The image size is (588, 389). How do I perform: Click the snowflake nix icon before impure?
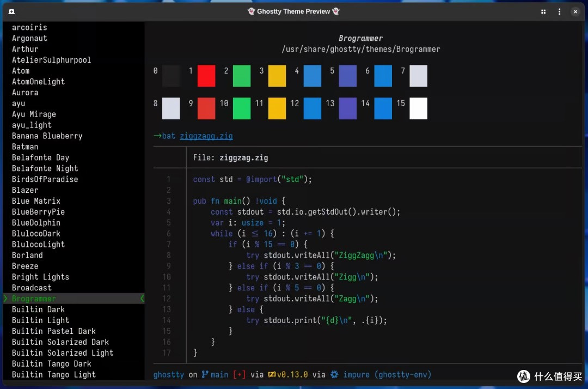pos(334,374)
